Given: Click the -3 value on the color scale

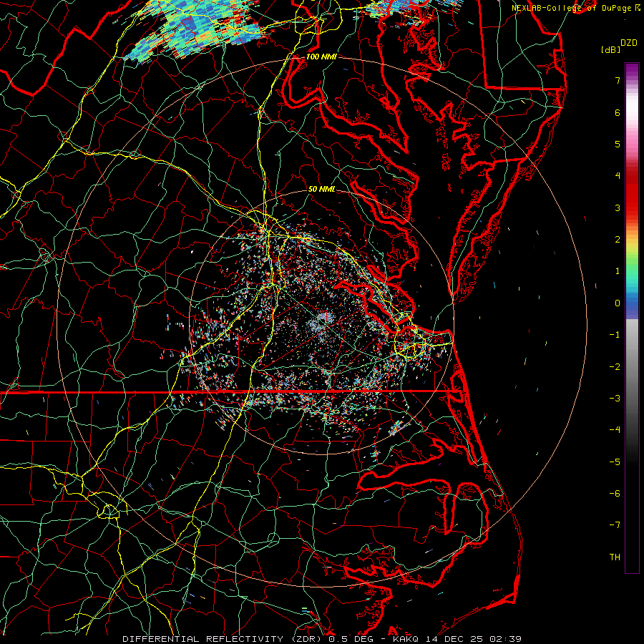Looking at the screenshot, I should 615,399.
